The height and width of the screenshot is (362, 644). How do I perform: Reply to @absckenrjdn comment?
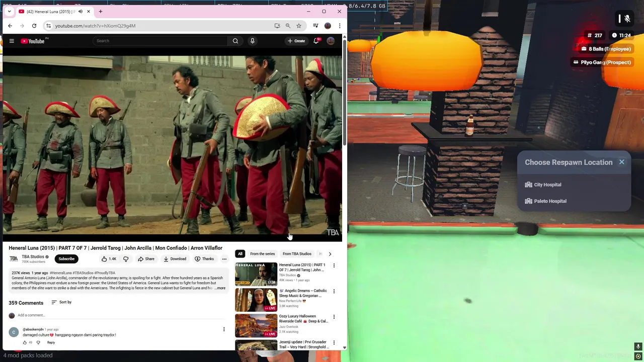click(51, 342)
